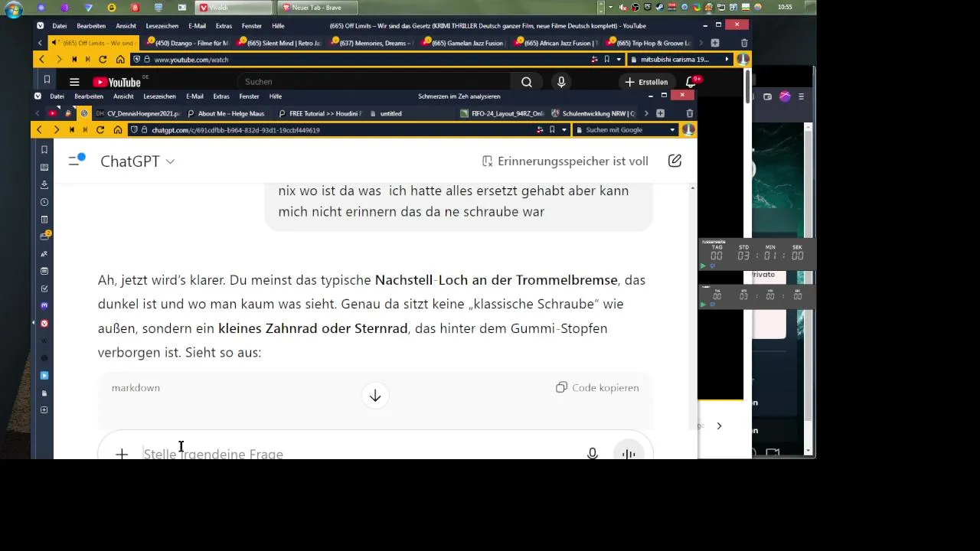Start voice mode in ChatGPT input bar

click(x=629, y=452)
